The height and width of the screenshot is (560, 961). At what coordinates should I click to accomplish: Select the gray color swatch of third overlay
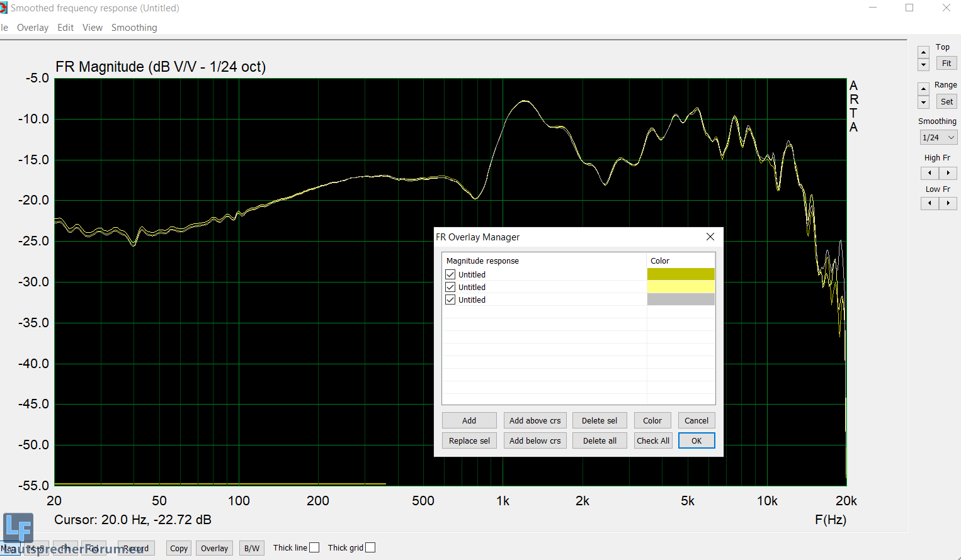coord(681,300)
